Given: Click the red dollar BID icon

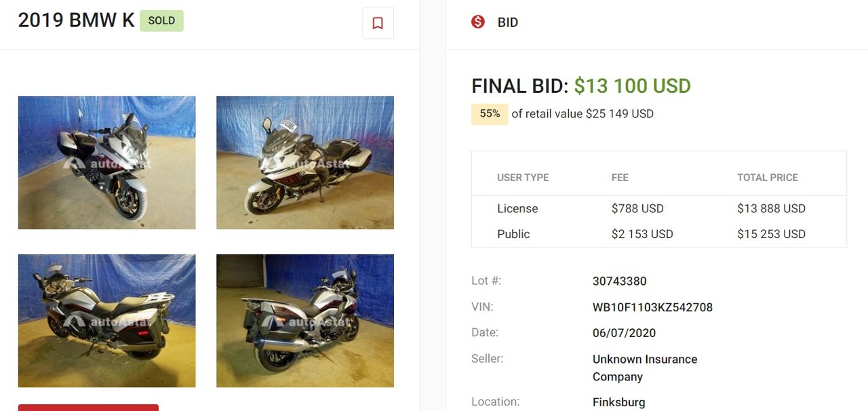Looking at the screenshot, I should [478, 22].
